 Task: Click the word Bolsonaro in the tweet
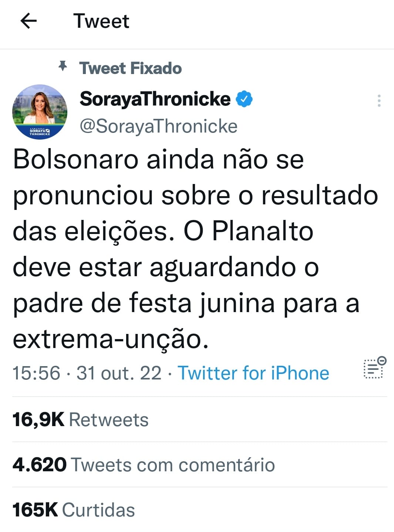coord(76,160)
